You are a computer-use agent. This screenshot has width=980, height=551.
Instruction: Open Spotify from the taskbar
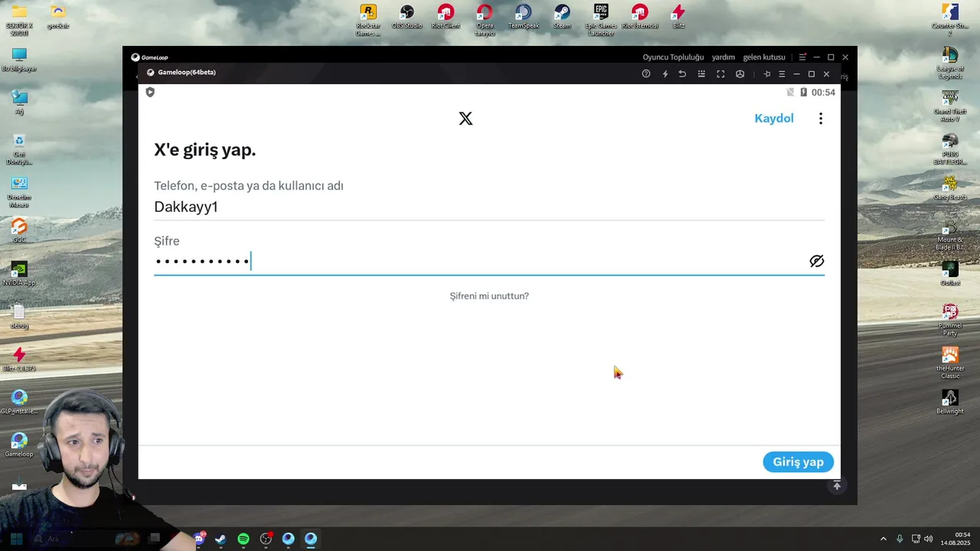point(243,539)
